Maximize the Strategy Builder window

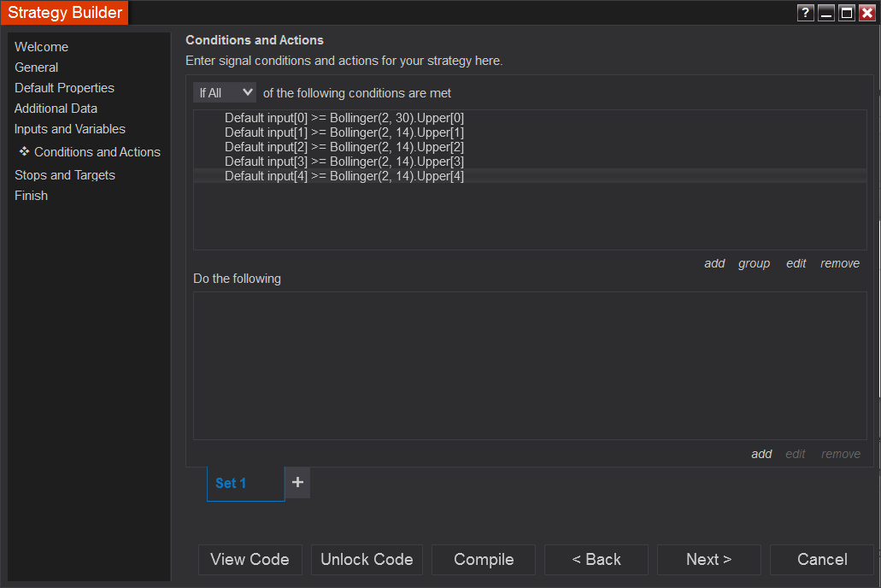[x=847, y=13]
